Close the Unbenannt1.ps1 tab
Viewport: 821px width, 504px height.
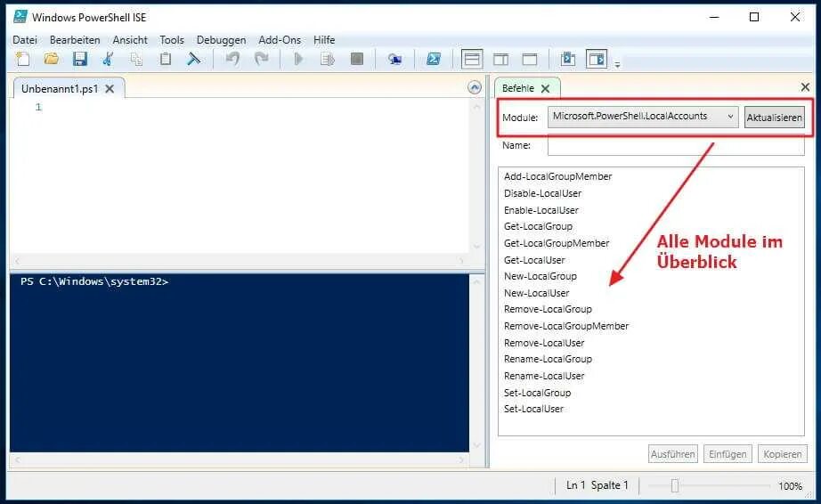coord(110,88)
